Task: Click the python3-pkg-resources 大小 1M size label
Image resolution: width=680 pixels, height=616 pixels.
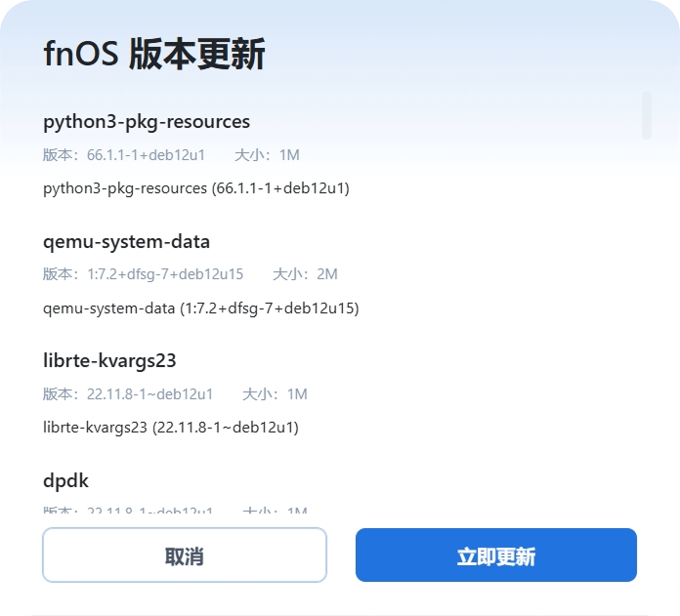Action: (267, 155)
